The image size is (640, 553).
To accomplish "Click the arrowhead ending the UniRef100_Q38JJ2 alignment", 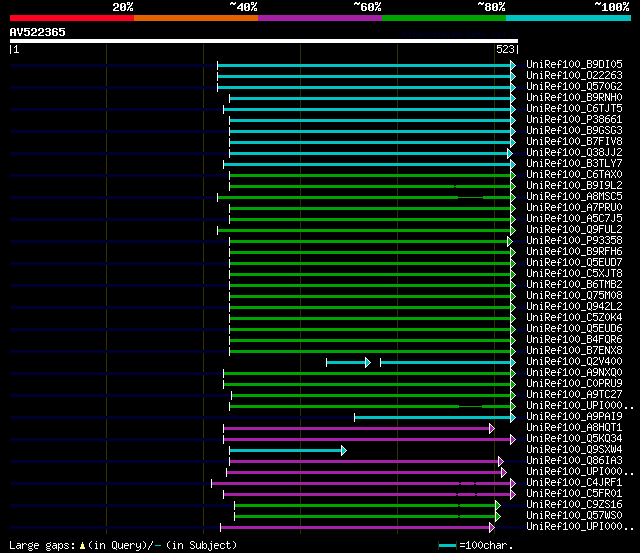I will [510, 153].
